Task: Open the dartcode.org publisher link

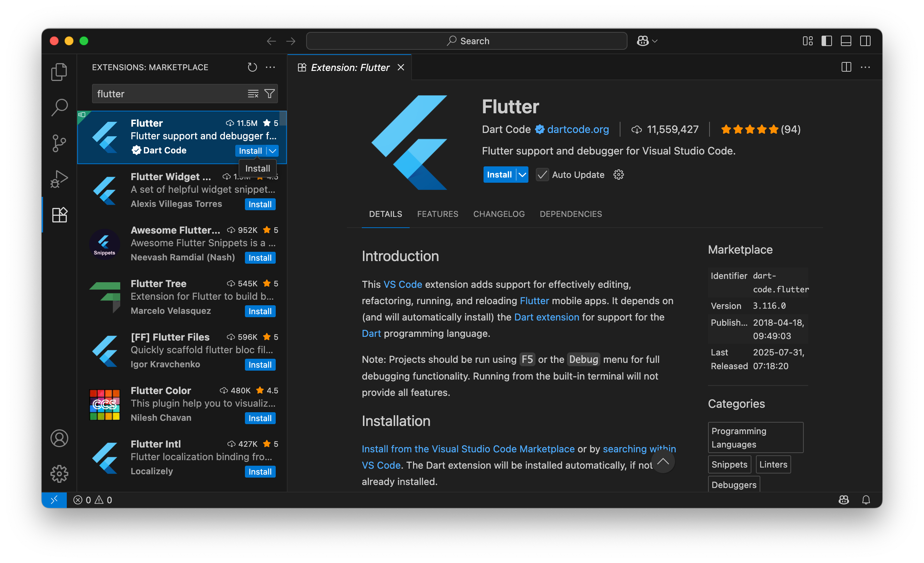Action: [578, 129]
